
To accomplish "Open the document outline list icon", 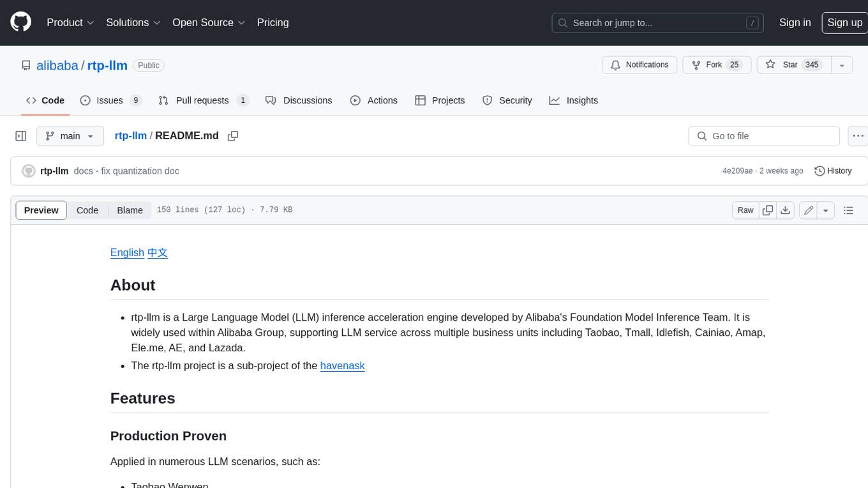I will point(848,210).
